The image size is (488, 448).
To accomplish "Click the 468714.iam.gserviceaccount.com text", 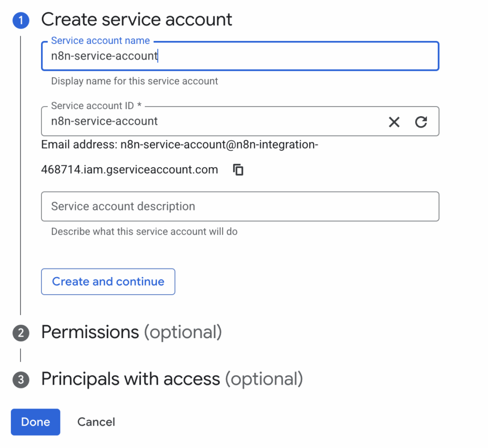I will click(130, 169).
